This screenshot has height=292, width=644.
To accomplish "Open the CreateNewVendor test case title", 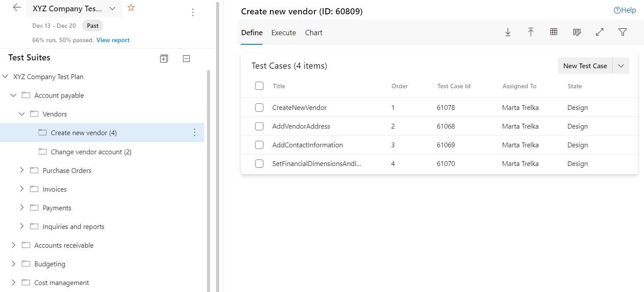I will pyautogui.click(x=299, y=107).
